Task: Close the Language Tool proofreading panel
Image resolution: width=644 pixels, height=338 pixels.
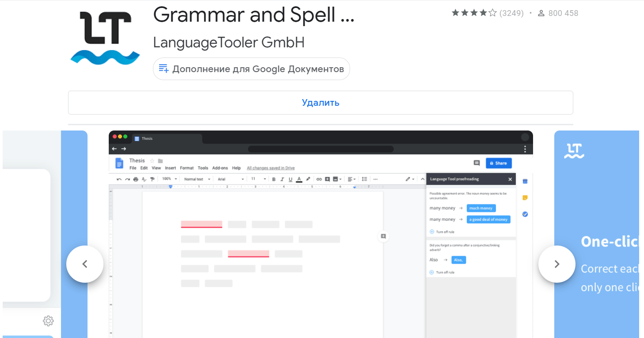Action: click(510, 179)
